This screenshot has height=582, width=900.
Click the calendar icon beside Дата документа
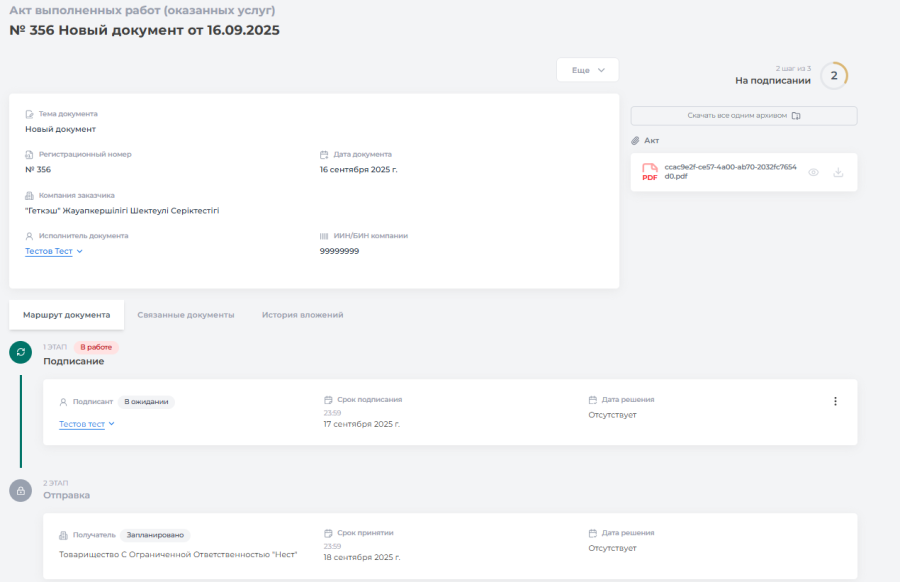click(324, 155)
